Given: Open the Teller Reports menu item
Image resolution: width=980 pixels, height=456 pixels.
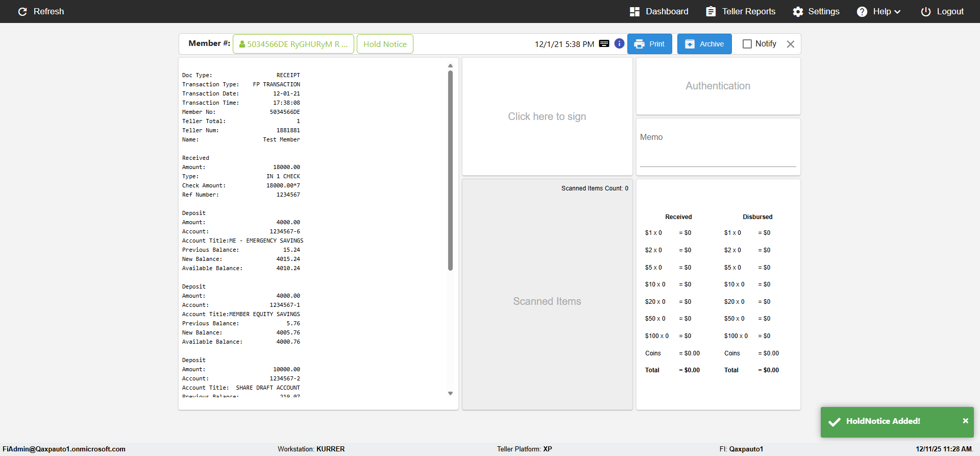Looking at the screenshot, I should click(741, 11).
